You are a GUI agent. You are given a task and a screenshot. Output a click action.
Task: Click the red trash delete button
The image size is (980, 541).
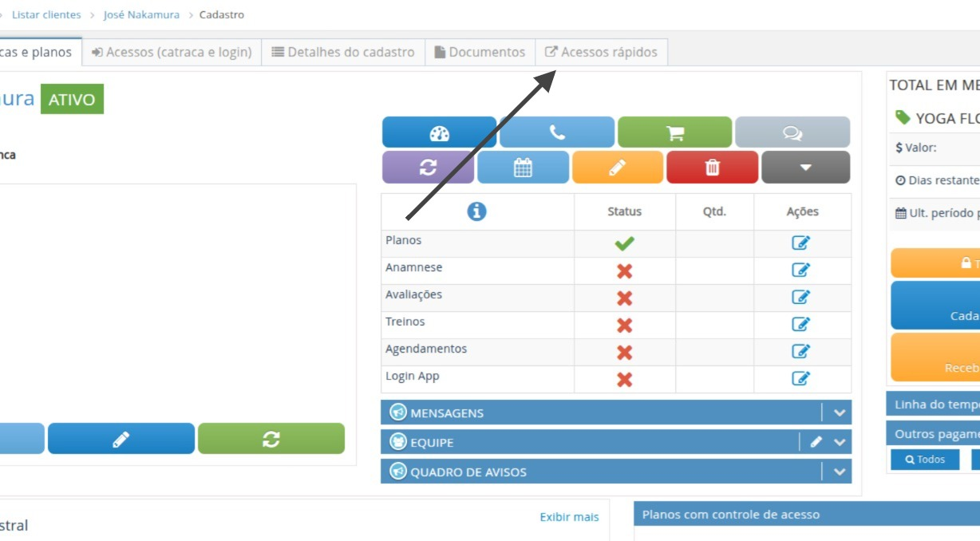pos(712,168)
